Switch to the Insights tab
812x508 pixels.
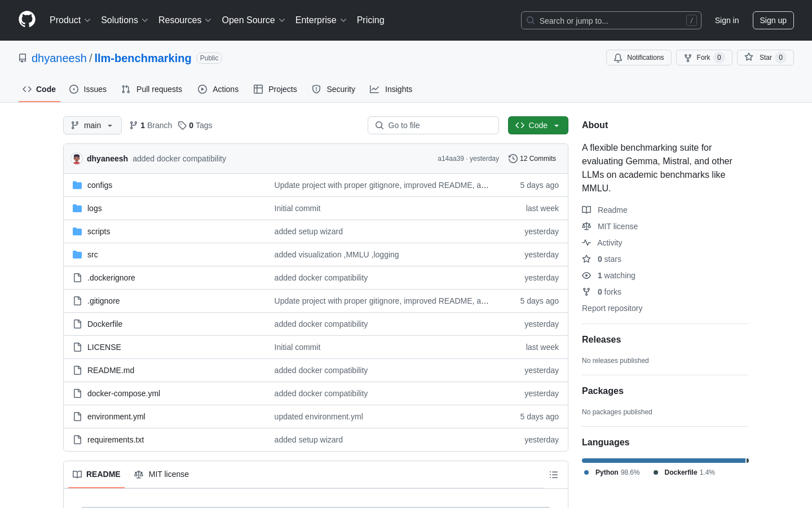point(391,89)
